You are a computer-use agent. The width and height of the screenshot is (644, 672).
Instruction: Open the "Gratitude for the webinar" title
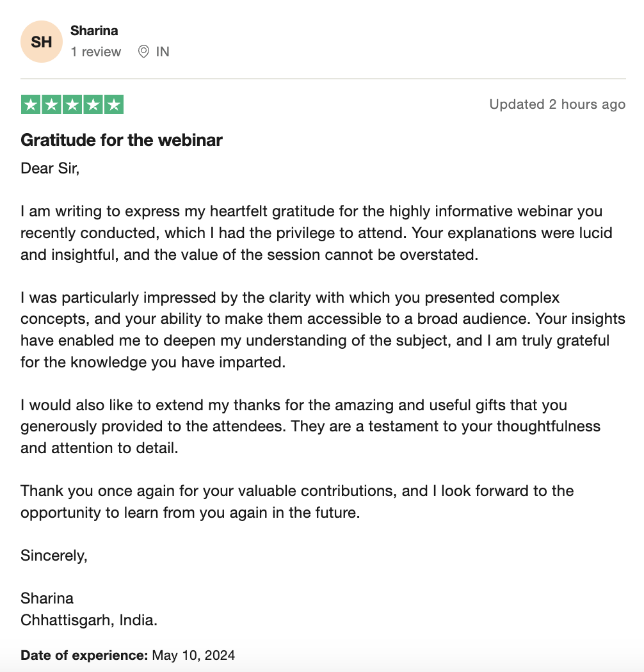coord(122,140)
